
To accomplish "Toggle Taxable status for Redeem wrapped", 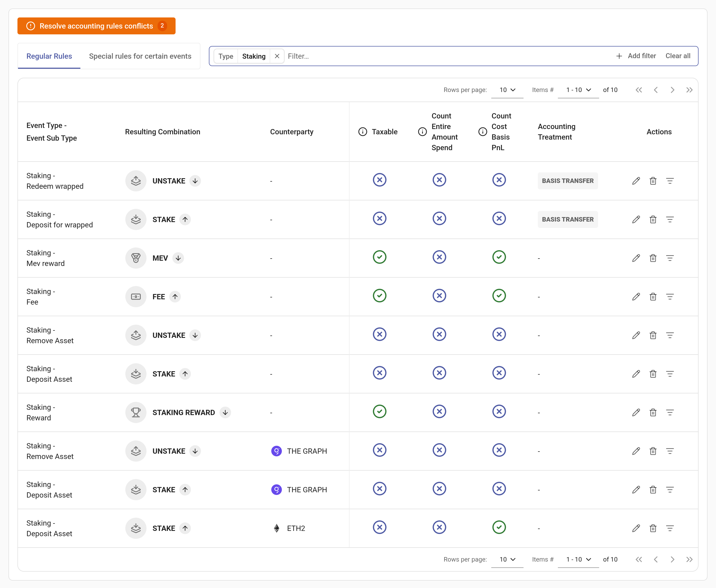I will pos(379,180).
